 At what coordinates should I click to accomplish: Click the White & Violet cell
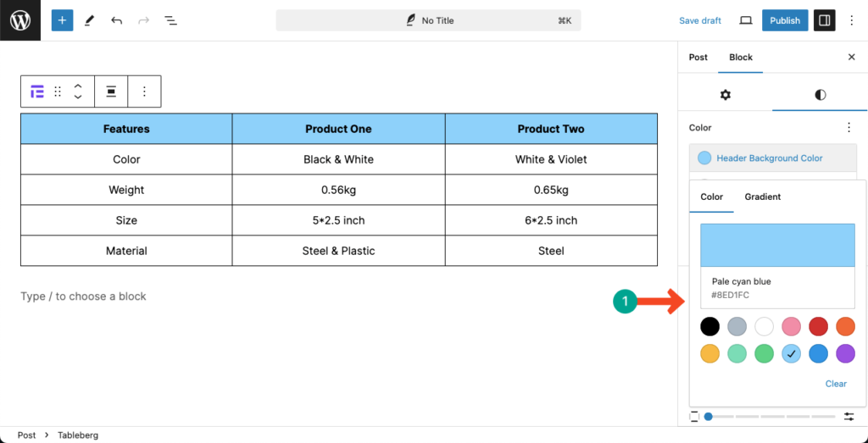(551, 159)
